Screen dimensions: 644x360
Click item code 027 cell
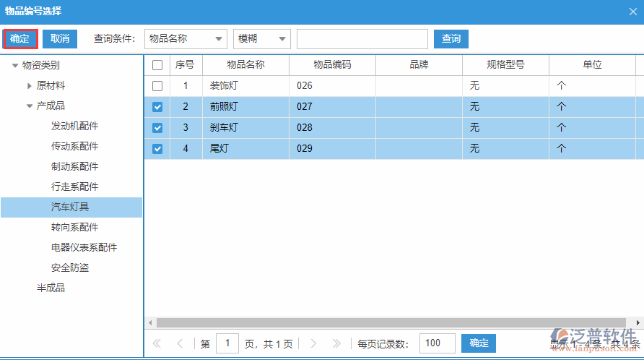pyautogui.click(x=332, y=107)
